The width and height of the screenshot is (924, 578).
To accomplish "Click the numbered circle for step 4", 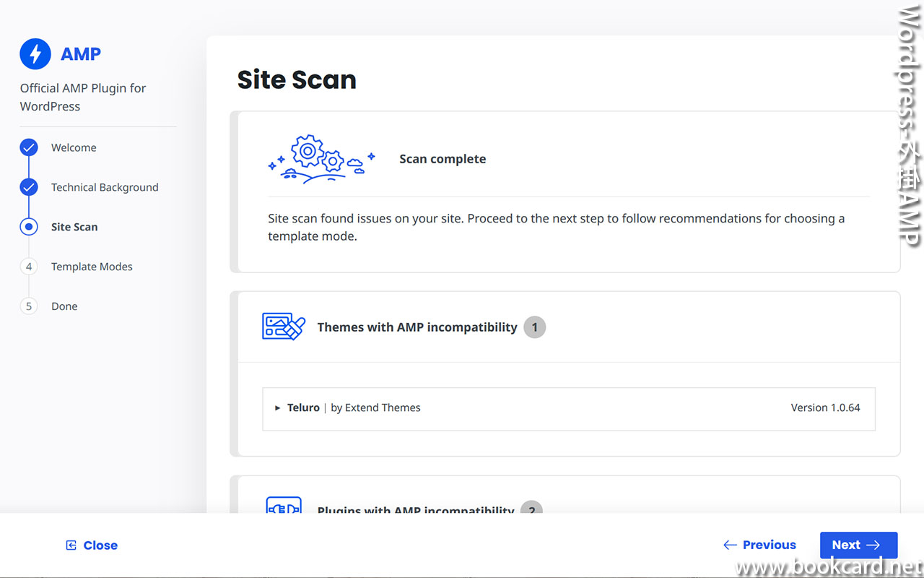I will (x=28, y=267).
